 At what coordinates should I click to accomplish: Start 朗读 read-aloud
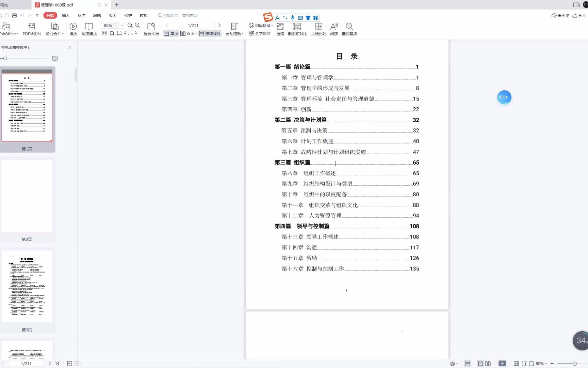point(334,29)
